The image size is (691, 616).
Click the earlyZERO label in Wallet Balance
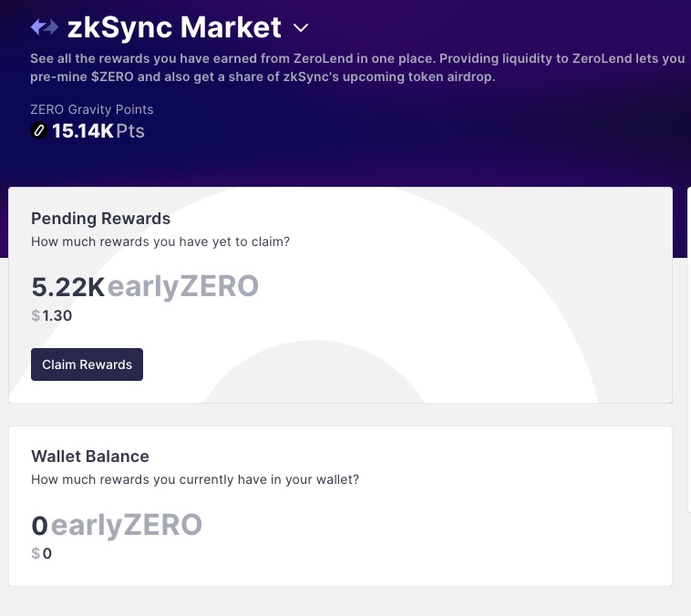click(x=126, y=525)
